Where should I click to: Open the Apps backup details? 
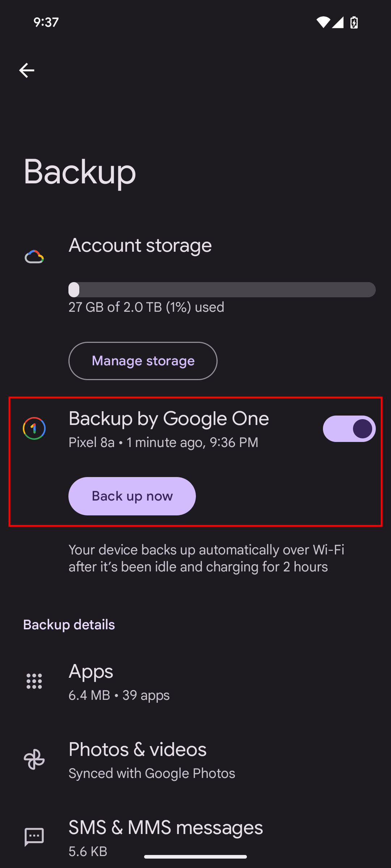[x=119, y=682]
